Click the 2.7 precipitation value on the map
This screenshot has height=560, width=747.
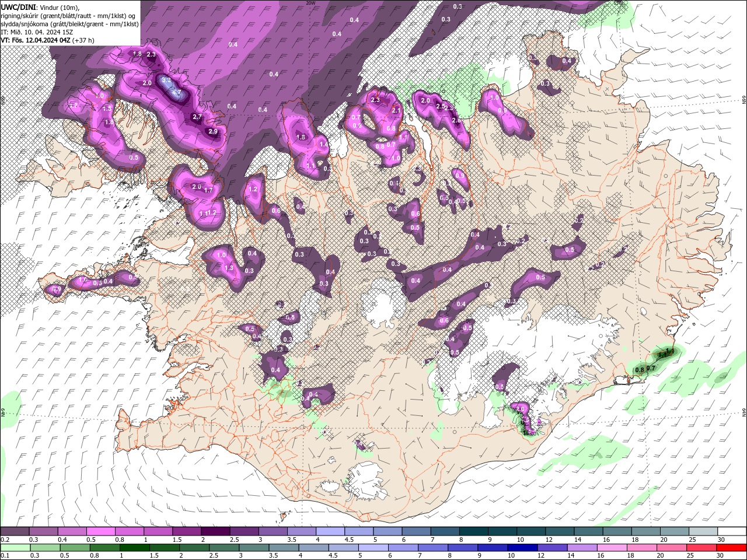click(197, 117)
